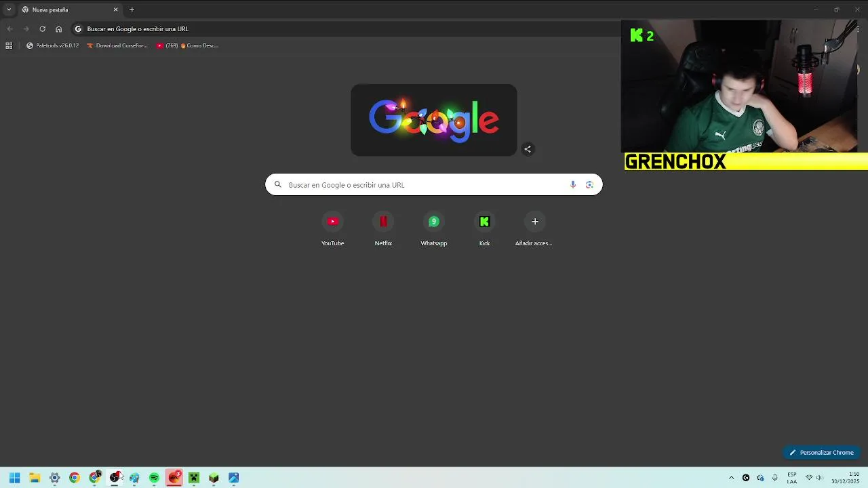
Task: Open ESP LAA language selector
Action: pos(792,478)
